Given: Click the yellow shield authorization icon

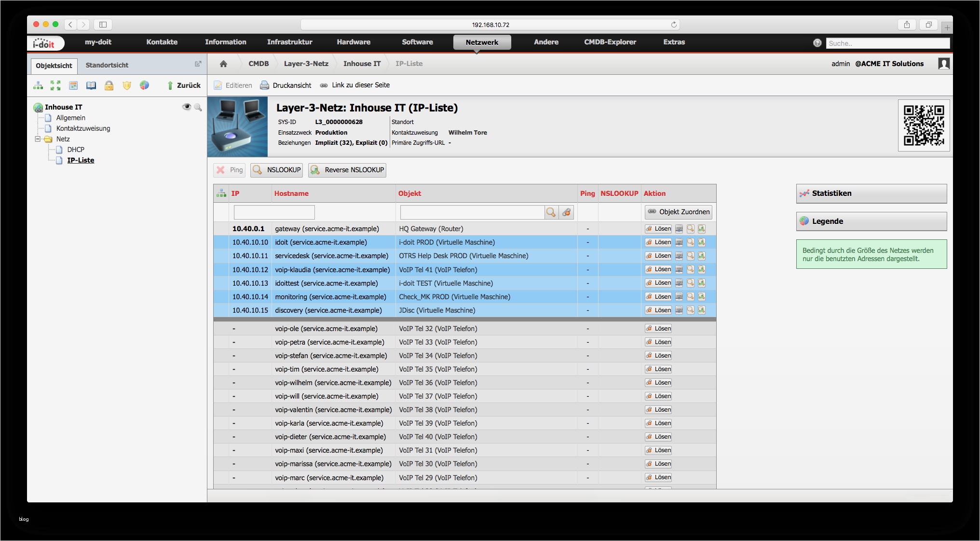Looking at the screenshot, I should point(127,85).
